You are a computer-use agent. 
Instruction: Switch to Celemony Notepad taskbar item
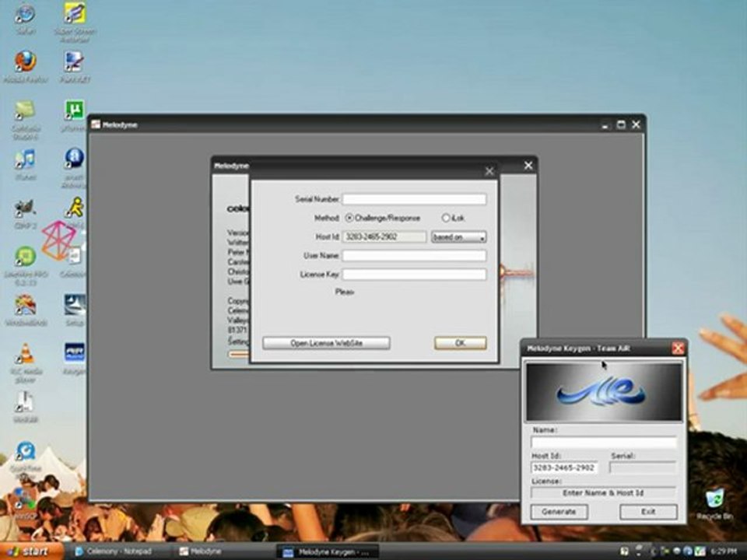click(117, 551)
